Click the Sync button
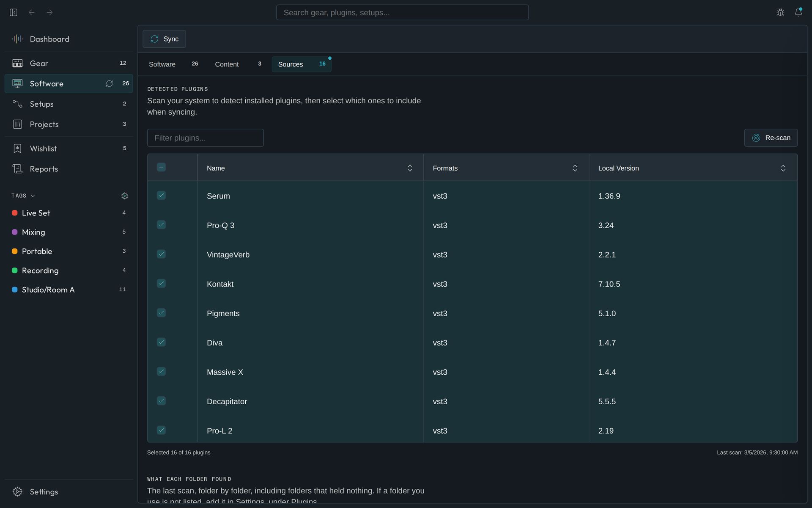Image resolution: width=812 pixels, height=508 pixels. [164, 39]
